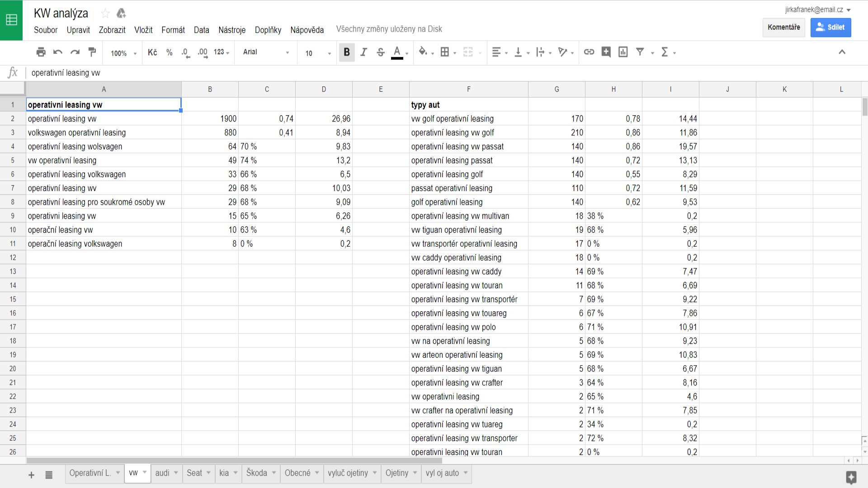Format as currency Kč

pos(152,52)
